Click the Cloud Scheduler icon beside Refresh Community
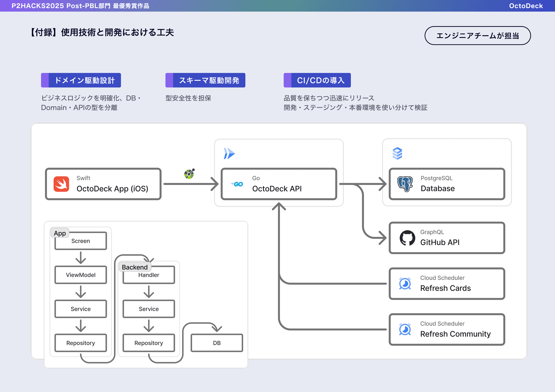 [x=405, y=329]
